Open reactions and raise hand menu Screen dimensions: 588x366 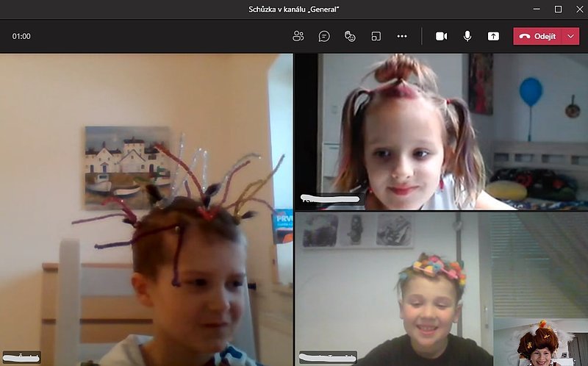click(350, 36)
